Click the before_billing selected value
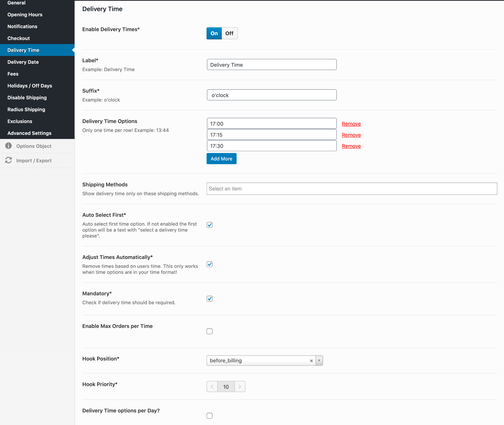Viewport: 504px width, 425px height. [226, 360]
